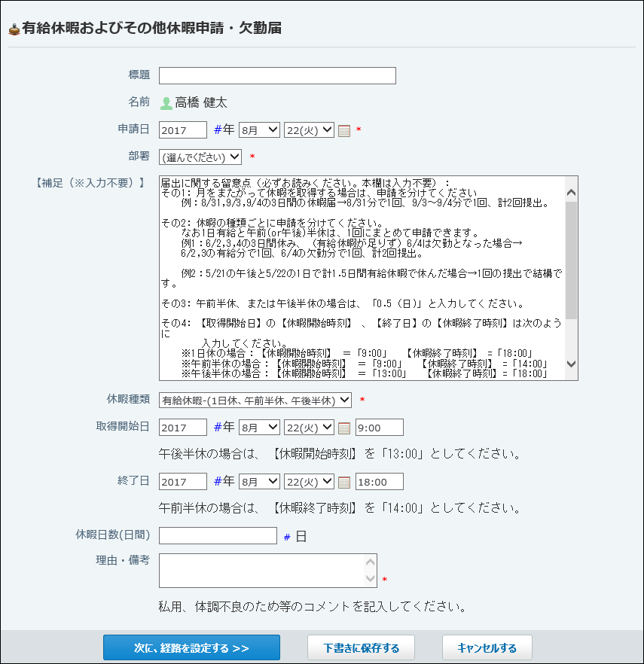Click キャンセルする button

click(x=487, y=647)
